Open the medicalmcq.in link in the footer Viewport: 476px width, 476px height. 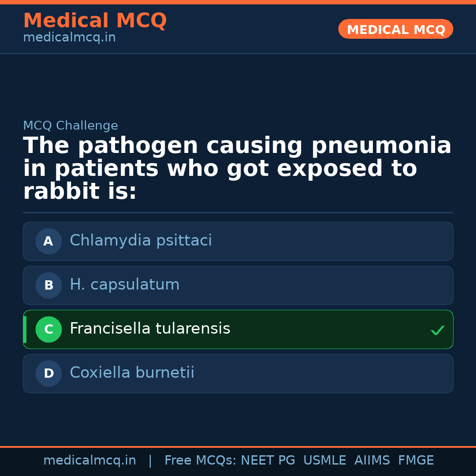[89, 461]
